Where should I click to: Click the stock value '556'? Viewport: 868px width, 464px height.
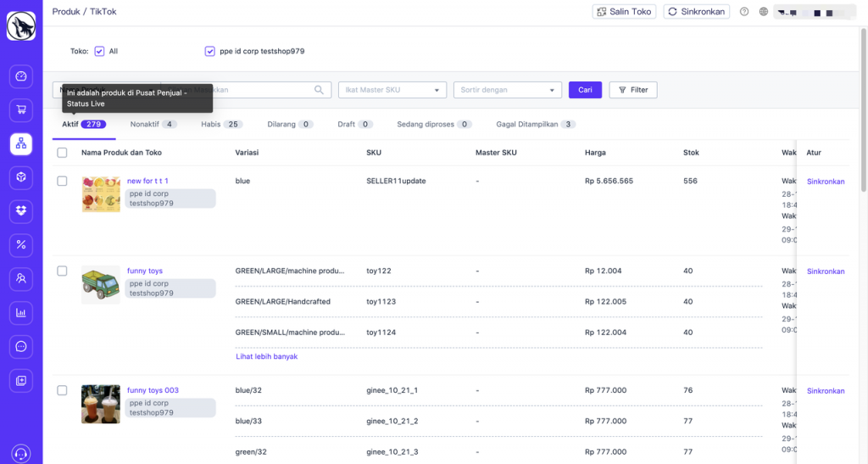click(x=690, y=181)
